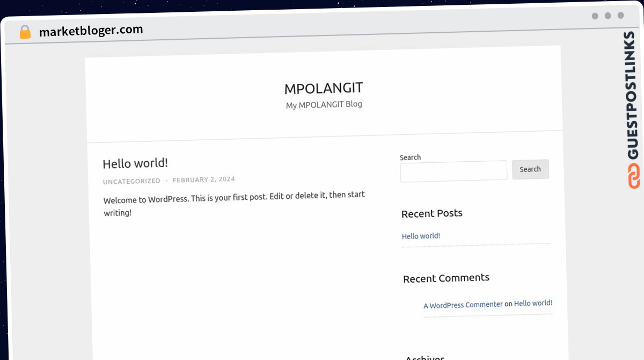The width and height of the screenshot is (644, 360).
Task: Click the Search label above the field
Action: point(410,157)
